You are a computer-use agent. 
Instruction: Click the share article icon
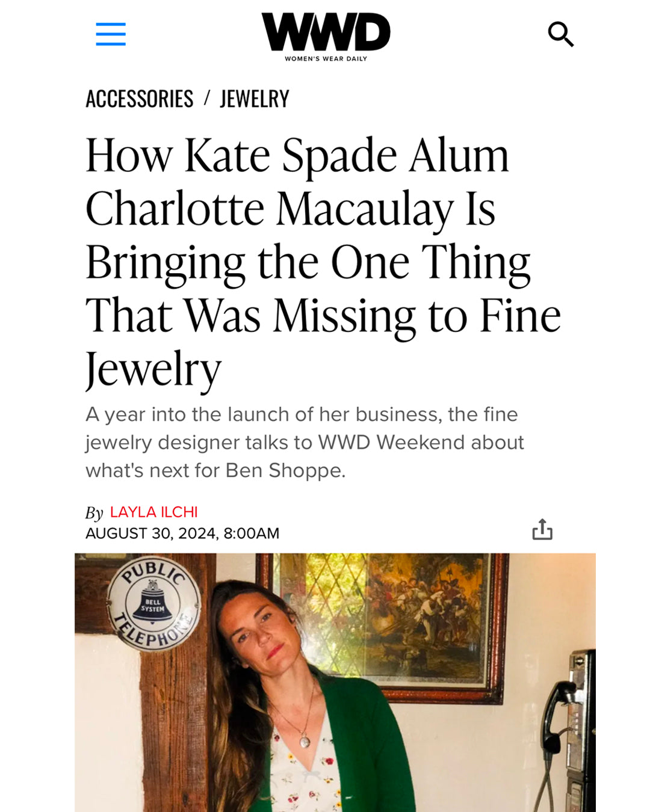click(x=542, y=529)
